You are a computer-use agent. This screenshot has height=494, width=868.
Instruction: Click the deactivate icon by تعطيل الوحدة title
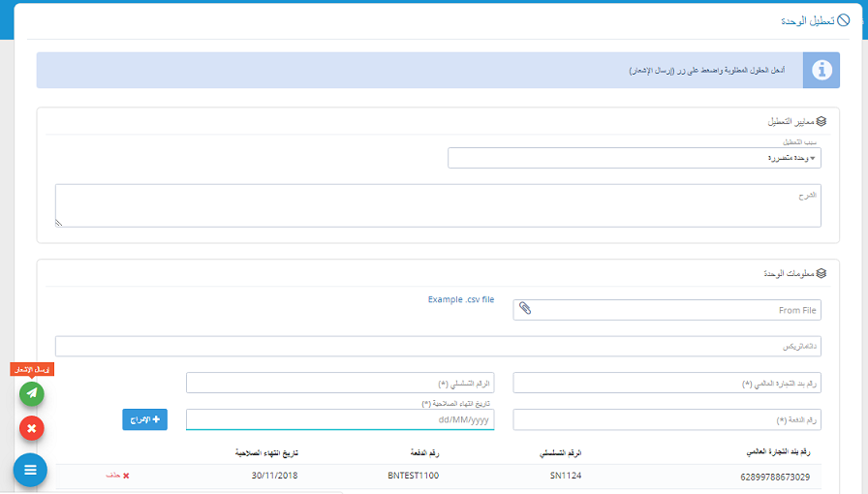click(843, 19)
